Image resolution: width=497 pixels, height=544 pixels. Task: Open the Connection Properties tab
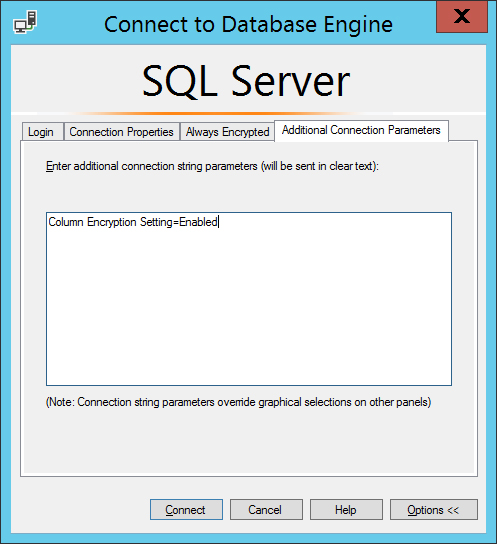click(x=121, y=132)
